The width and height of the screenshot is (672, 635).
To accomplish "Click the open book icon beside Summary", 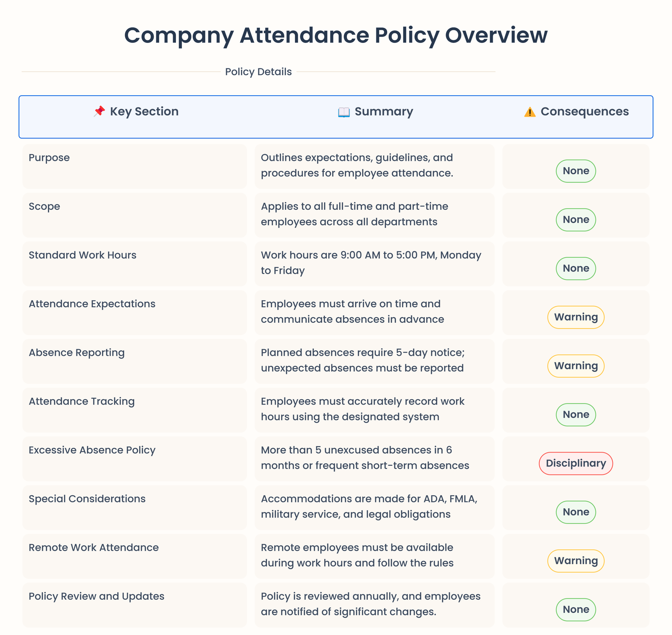I will coord(344,112).
